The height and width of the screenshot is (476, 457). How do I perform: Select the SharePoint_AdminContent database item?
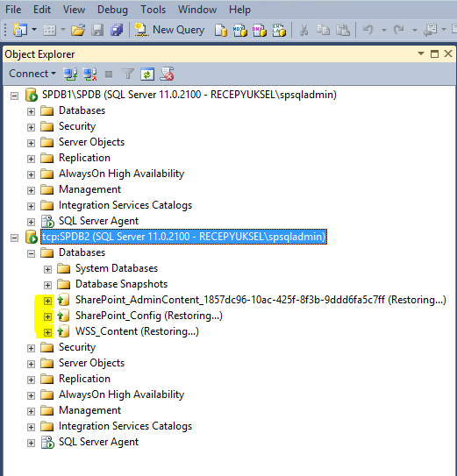(x=261, y=300)
